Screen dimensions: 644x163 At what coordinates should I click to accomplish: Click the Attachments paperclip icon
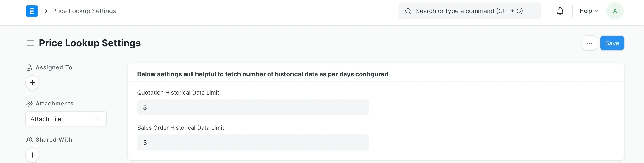29,104
